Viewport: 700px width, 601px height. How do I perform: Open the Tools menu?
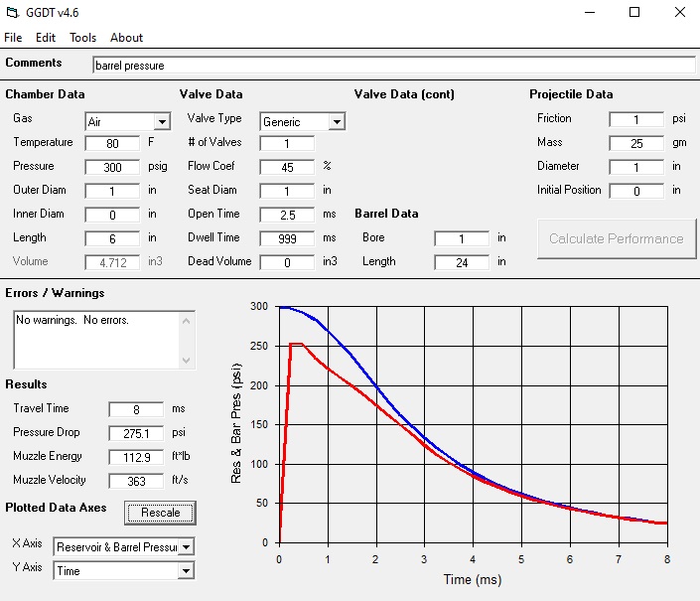point(83,38)
